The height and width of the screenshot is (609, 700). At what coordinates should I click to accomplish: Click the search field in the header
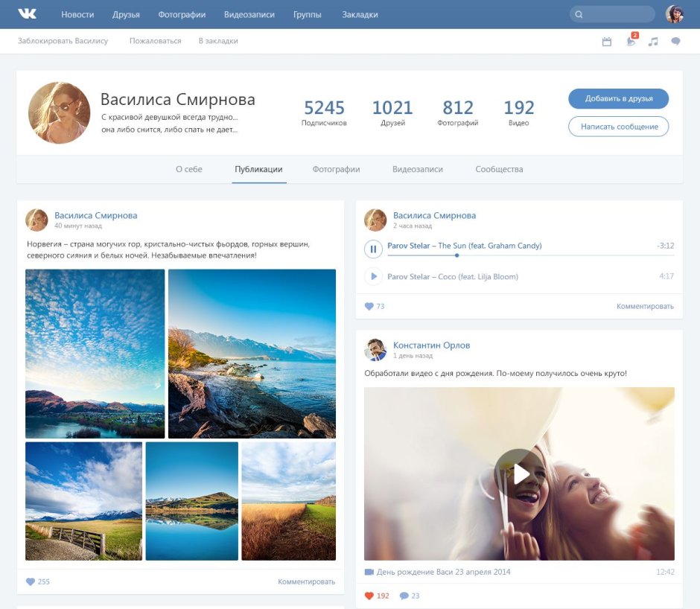(x=612, y=14)
